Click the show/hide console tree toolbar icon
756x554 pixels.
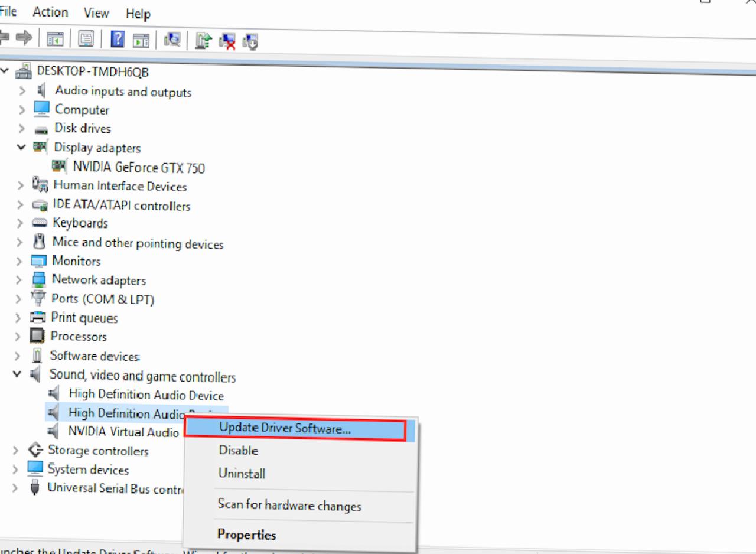(x=55, y=39)
